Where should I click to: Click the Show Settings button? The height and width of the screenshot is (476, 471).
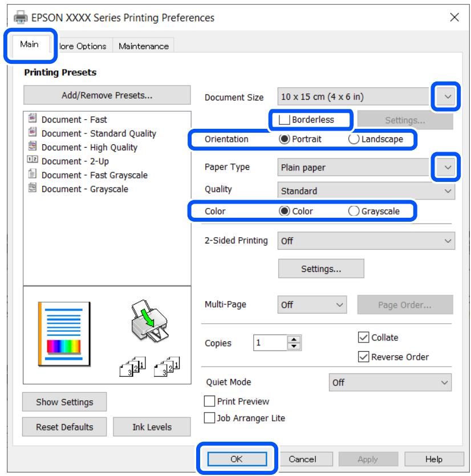pyautogui.click(x=64, y=402)
